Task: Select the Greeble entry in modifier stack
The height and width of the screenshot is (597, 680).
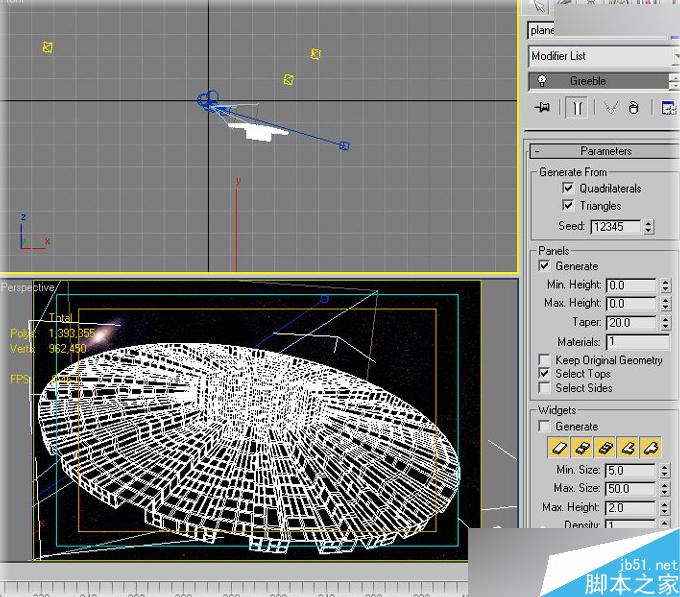Action: click(x=588, y=81)
